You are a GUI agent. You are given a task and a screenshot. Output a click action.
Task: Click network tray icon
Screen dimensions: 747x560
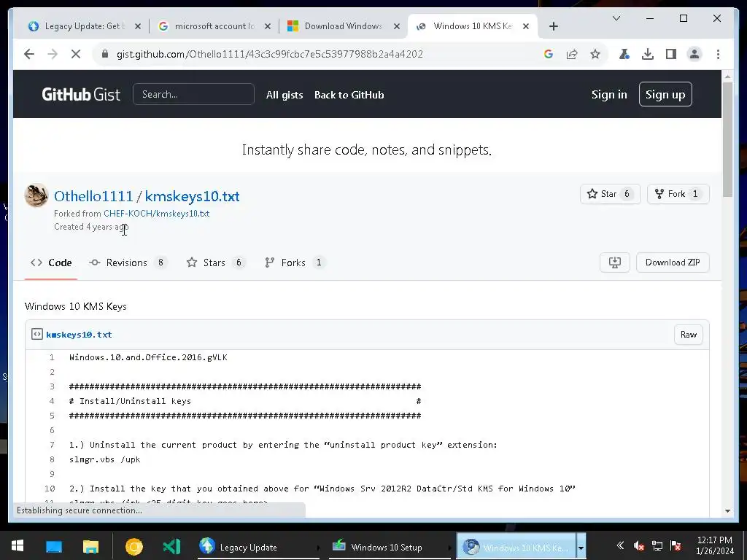[657, 545]
